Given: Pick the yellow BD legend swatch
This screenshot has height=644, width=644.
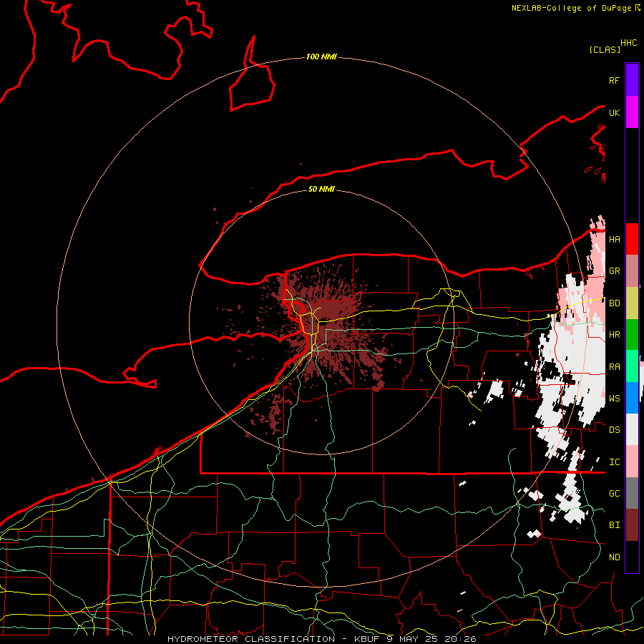Looking at the screenshot, I should [632, 303].
